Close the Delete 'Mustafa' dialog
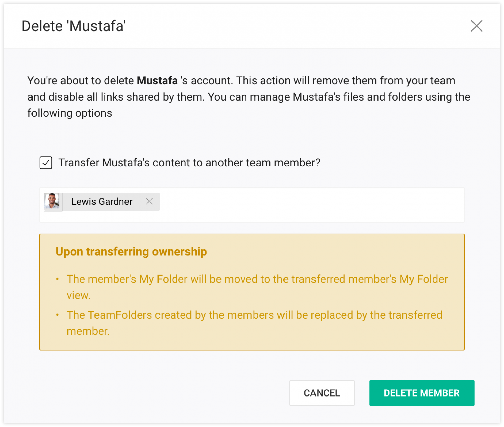This screenshot has width=504, height=427. click(x=476, y=26)
